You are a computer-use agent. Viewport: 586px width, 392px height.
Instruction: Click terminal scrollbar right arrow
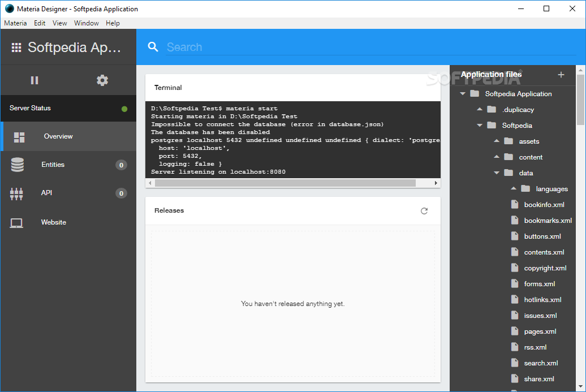436,183
